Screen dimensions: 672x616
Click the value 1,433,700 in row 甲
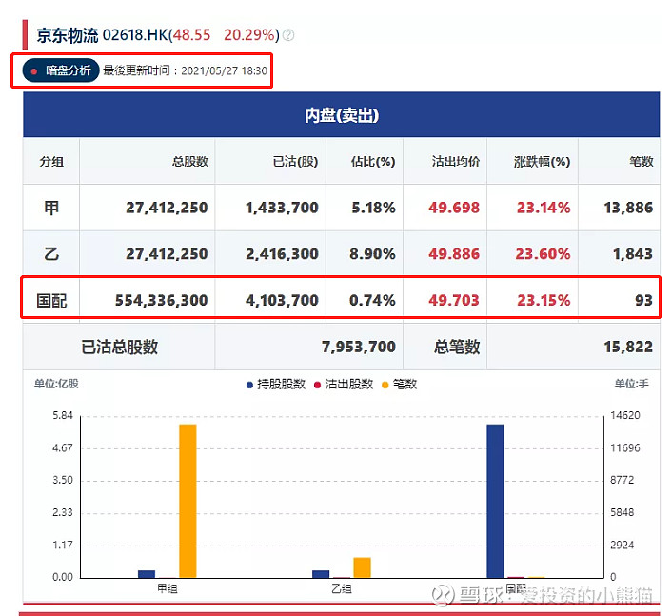[282, 208]
